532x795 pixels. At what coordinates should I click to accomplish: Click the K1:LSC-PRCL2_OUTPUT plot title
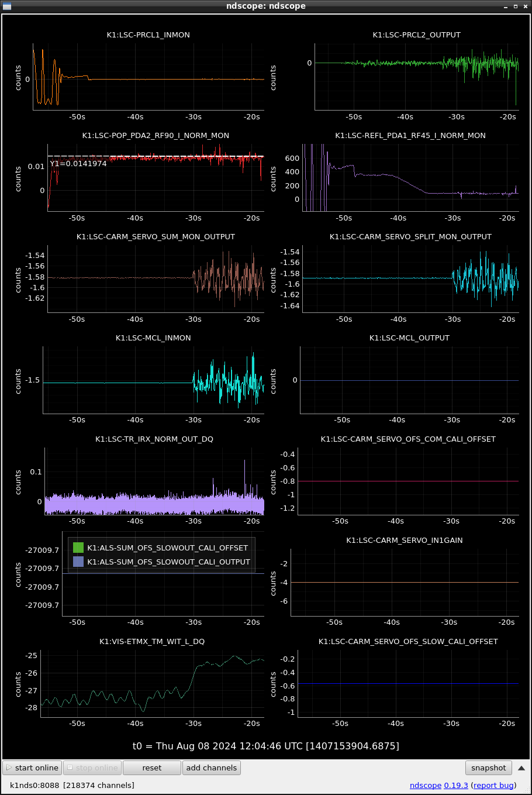pyautogui.click(x=417, y=35)
